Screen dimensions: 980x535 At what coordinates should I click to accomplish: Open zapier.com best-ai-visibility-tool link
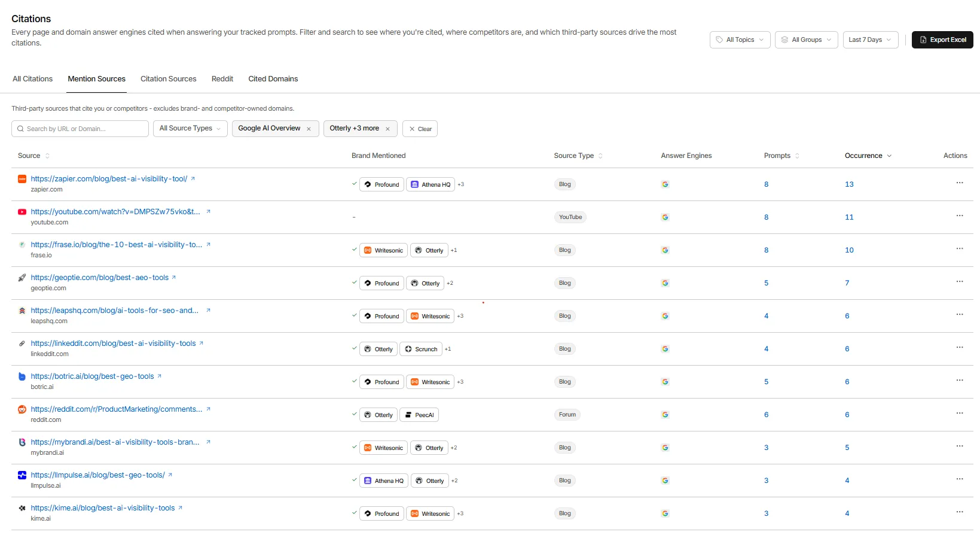[x=109, y=179]
